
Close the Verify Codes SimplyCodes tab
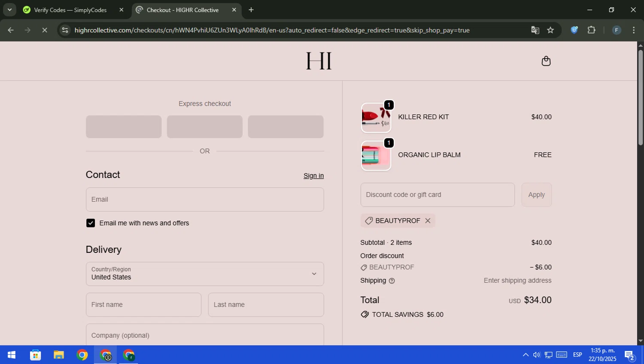click(121, 10)
